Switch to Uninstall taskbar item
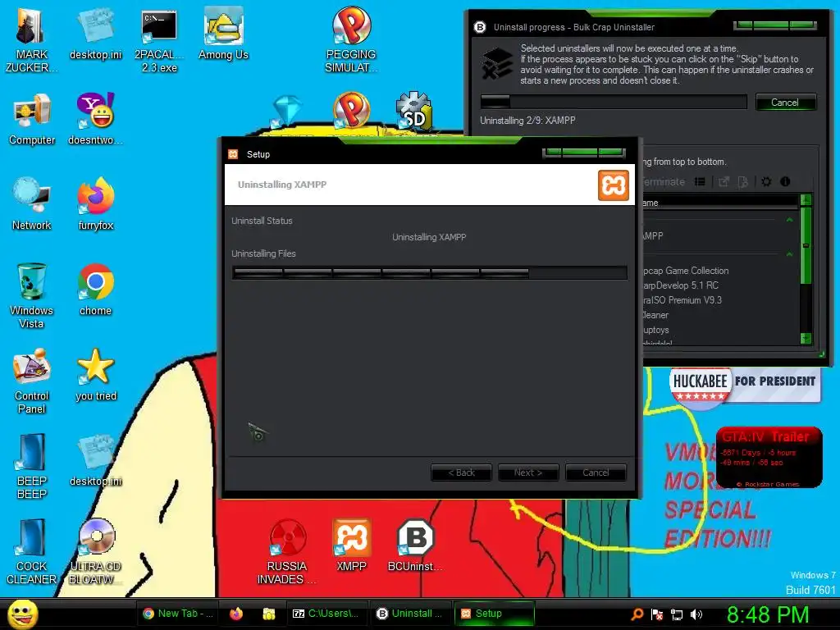Screen dimensions: 840x630 410,614
